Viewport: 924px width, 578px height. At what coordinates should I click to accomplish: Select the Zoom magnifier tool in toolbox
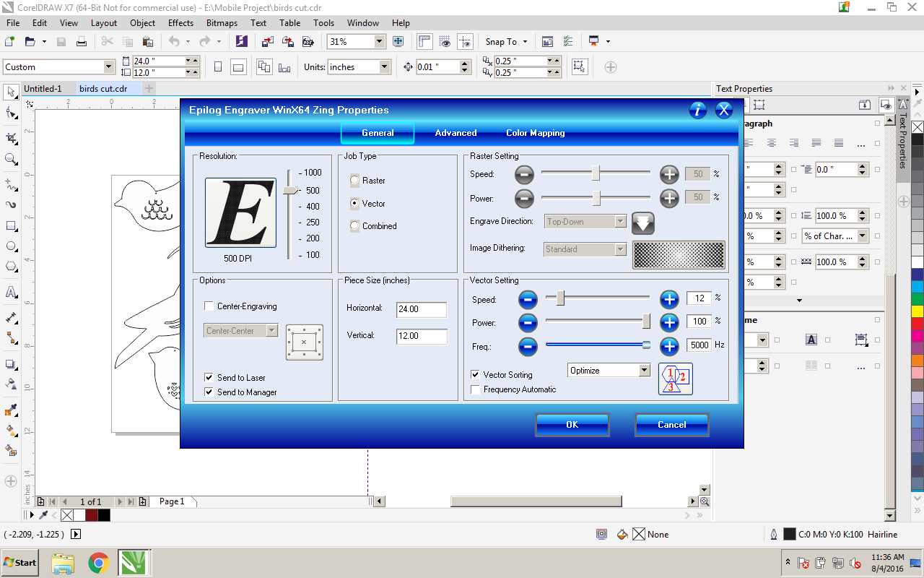(x=11, y=159)
